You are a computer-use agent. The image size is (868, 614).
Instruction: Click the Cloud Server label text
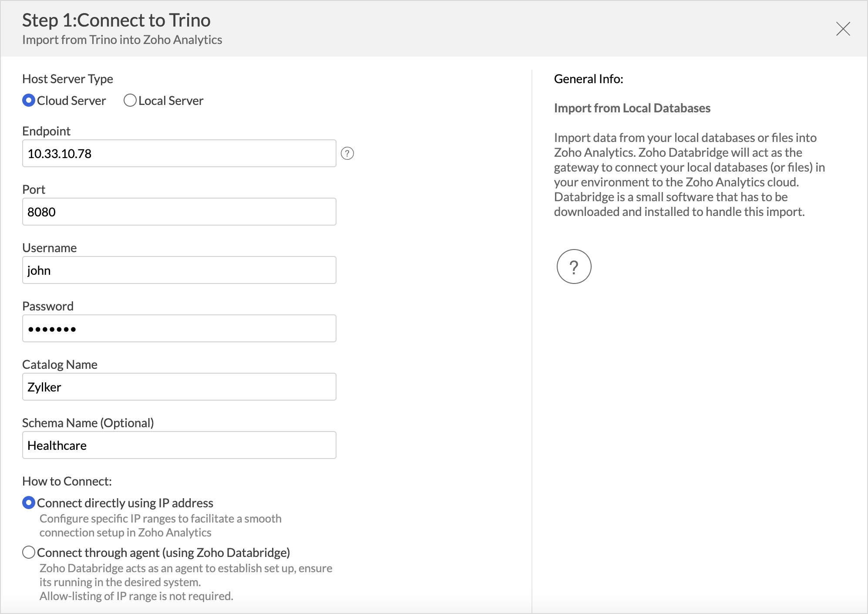coord(71,101)
